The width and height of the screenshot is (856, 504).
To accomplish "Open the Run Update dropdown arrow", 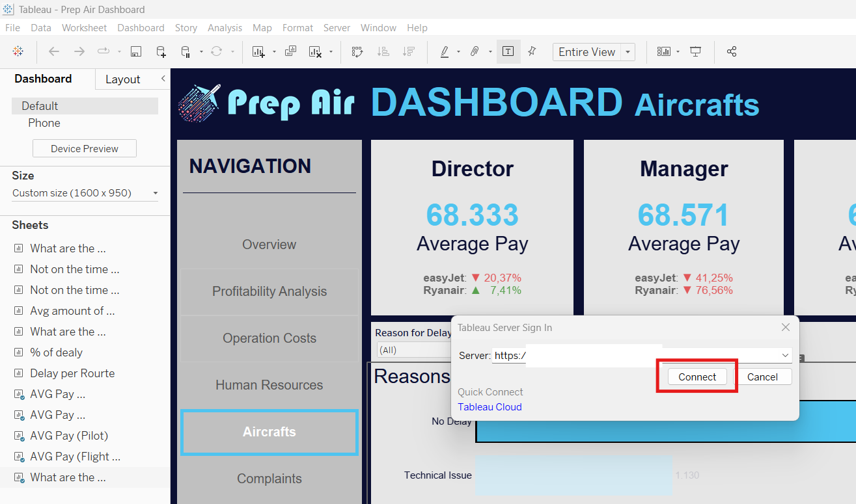I will [x=232, y=52].
